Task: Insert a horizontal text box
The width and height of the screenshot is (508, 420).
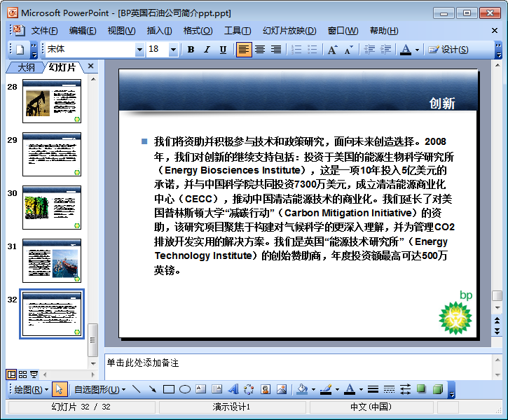Action: pos(201,389)
